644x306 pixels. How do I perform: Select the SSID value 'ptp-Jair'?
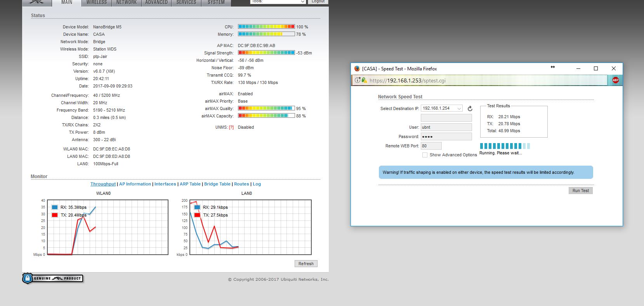[x=100, y=56]
